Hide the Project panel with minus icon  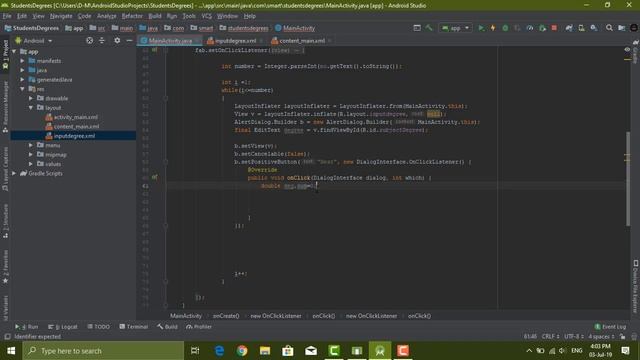click(129, 40)
